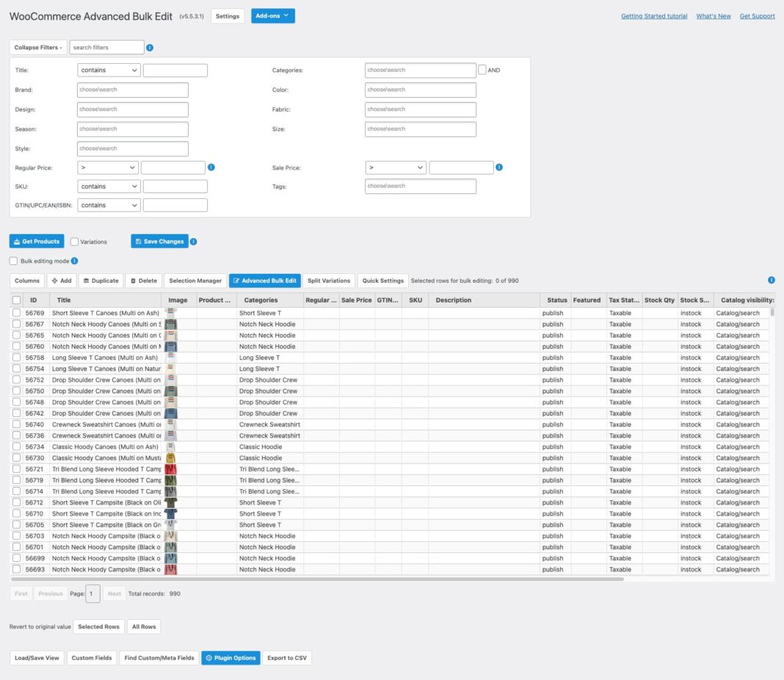
Task: Open the Regular Price operator dropdown
Action: click(108, 167)
